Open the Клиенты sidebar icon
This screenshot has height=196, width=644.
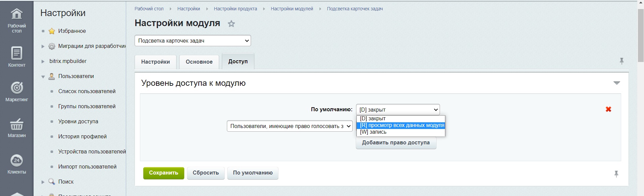[16, 160]
